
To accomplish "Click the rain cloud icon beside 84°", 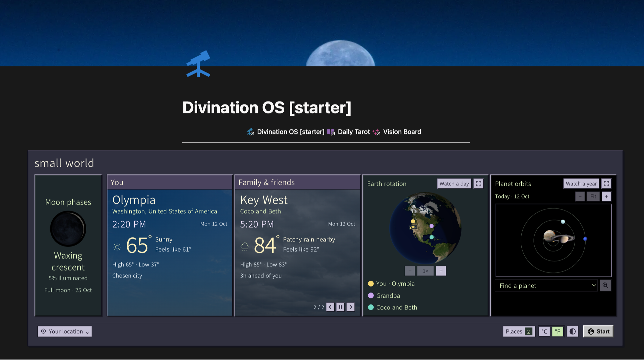I will pos(244,246).
